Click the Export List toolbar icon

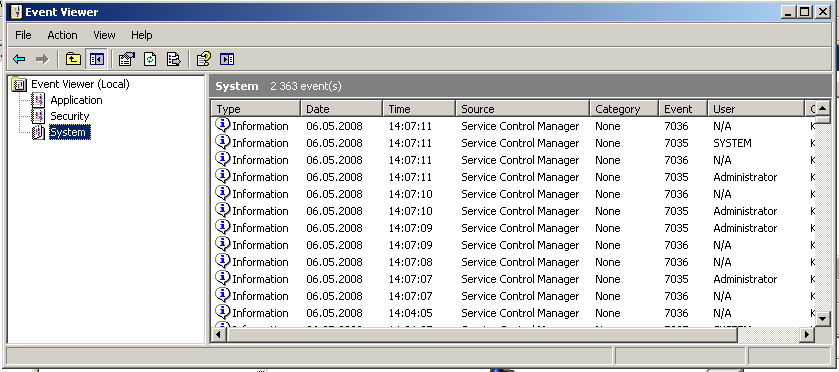pyautogui.click(x=173, y=59)
